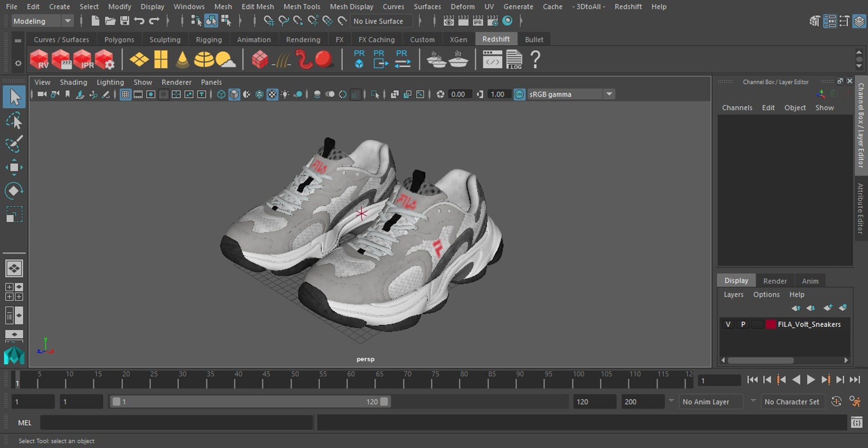Open the Redshift menu in menu bar

tap(628, 6)
